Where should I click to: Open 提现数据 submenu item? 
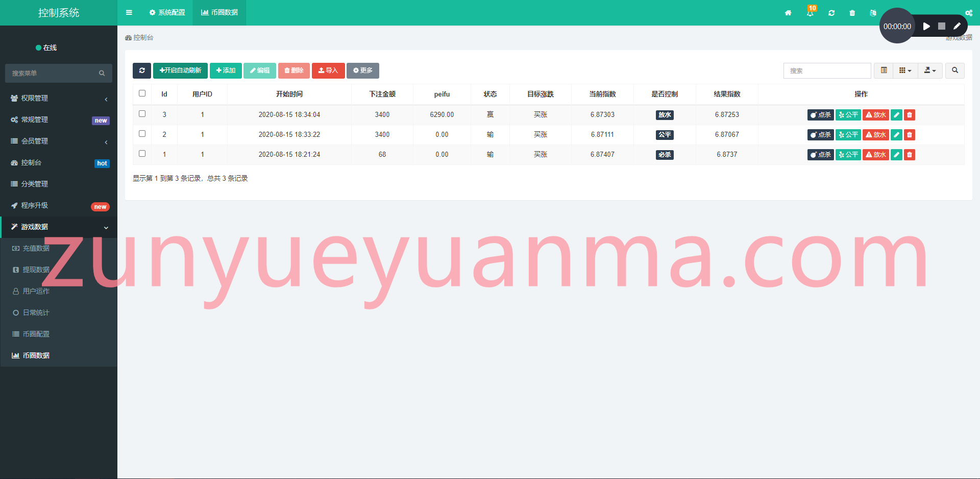pyautogui.click(x=59, y=270)
